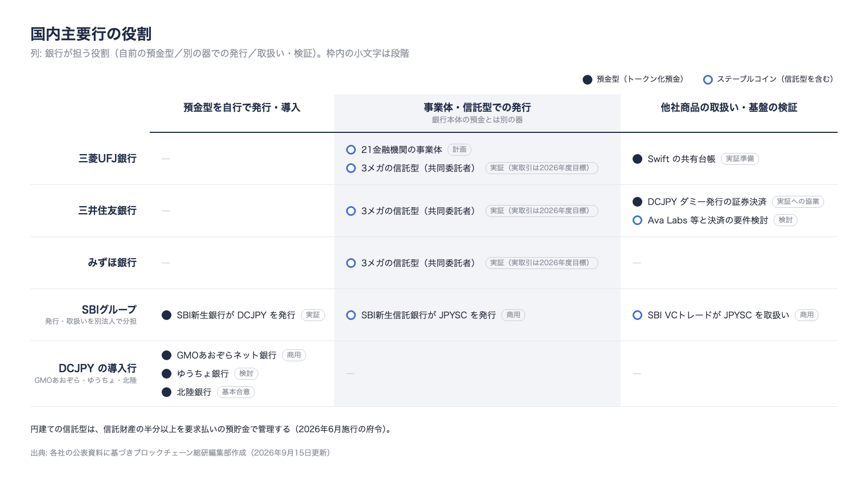Click the circle marker for 3メガの信託型 in the みずほ銀行 row
Screen dimensions: 868x480
[351, 263]
